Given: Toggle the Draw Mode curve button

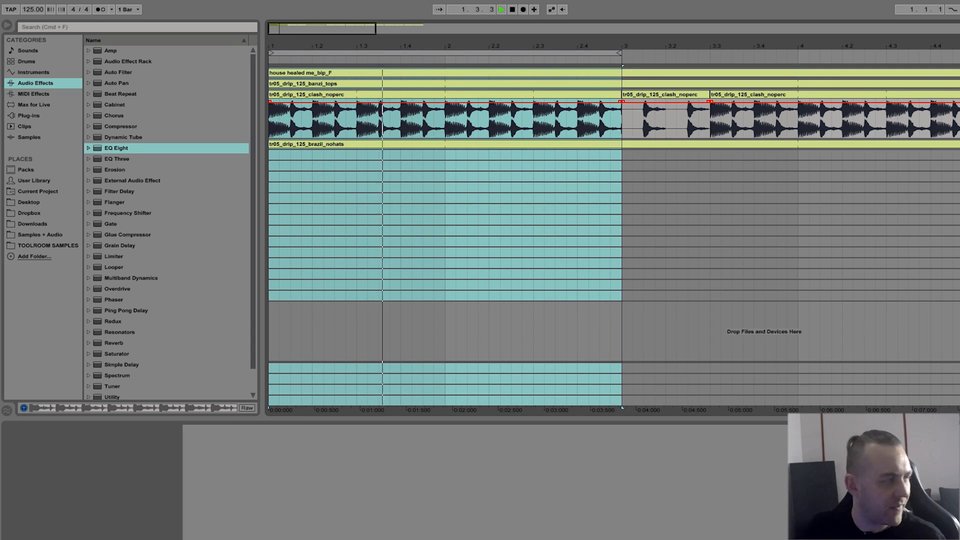Looking at the screenshot, I should coord(952,9).
